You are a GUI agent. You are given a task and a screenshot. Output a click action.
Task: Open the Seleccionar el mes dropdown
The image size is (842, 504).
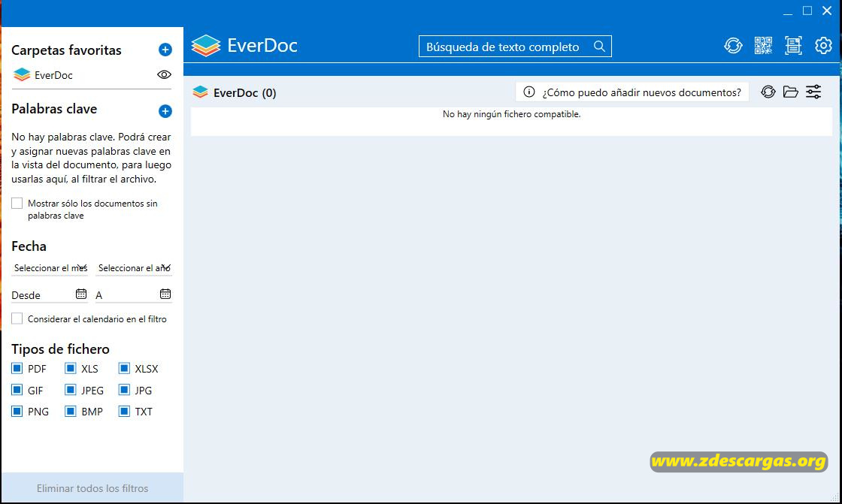click(50, 268)
